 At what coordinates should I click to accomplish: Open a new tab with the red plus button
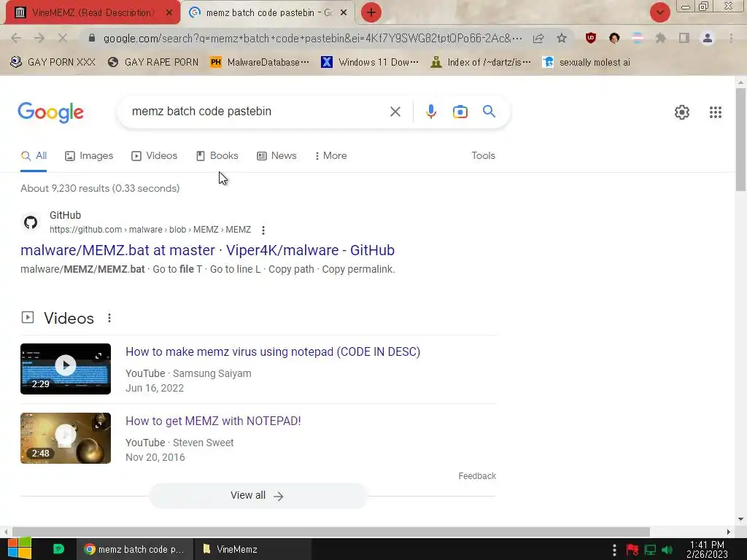[x=371, y=12]
